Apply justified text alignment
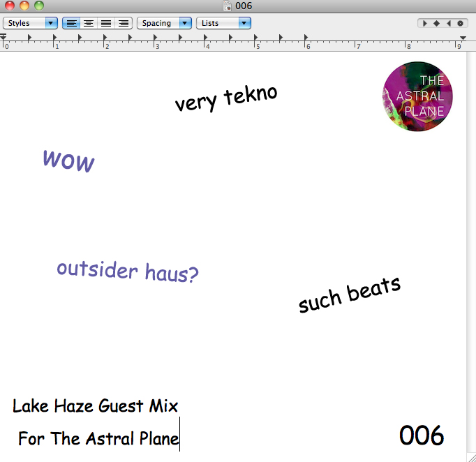476x462 pixels. tap(106, 23)
